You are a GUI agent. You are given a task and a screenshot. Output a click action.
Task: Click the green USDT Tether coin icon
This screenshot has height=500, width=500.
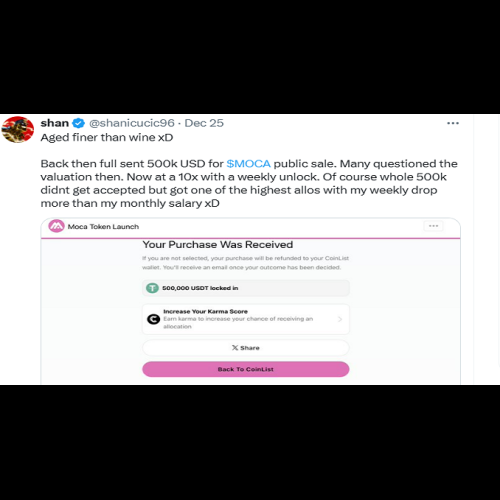152,288
